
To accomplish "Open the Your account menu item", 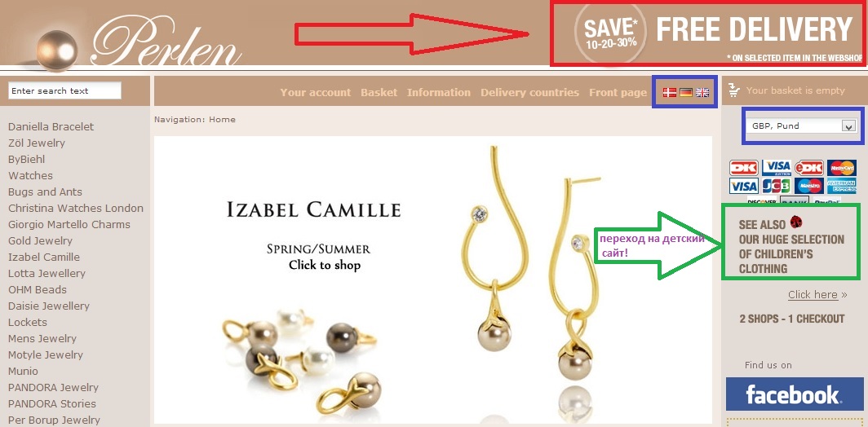I will pyautogui.click(x=316, y=92).
